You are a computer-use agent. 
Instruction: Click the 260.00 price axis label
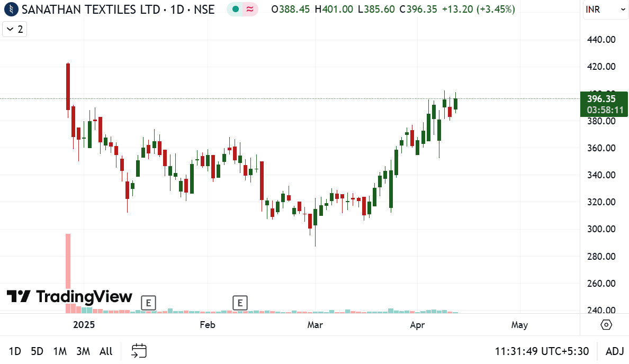(x=601, y=284)
